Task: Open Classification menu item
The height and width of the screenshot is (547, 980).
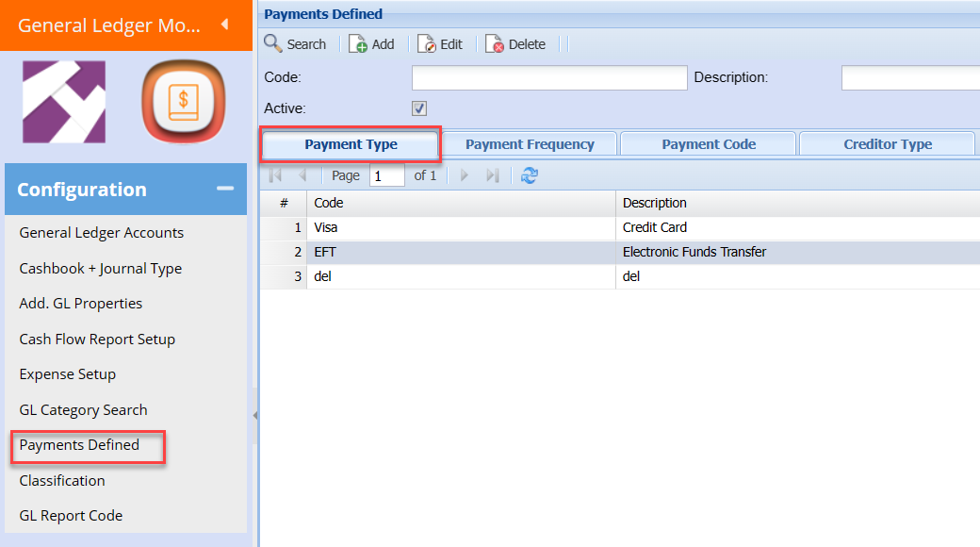Action: tap(62, 481)
